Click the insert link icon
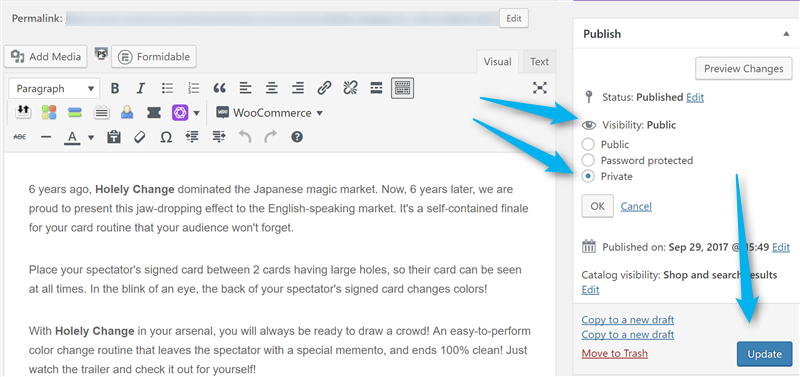Image resolution: width=800 pixels, height=377 pixels. point(324,88)
